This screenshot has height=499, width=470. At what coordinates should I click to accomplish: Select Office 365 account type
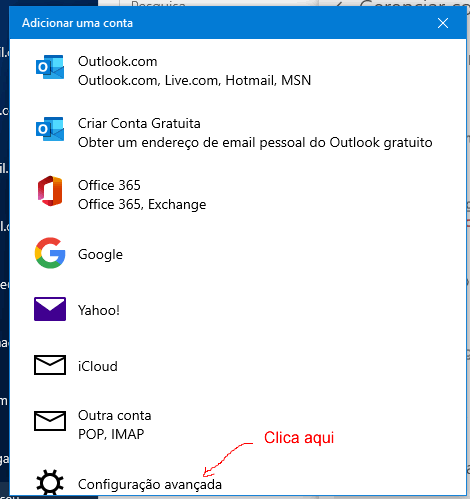[x=238, y=195]
